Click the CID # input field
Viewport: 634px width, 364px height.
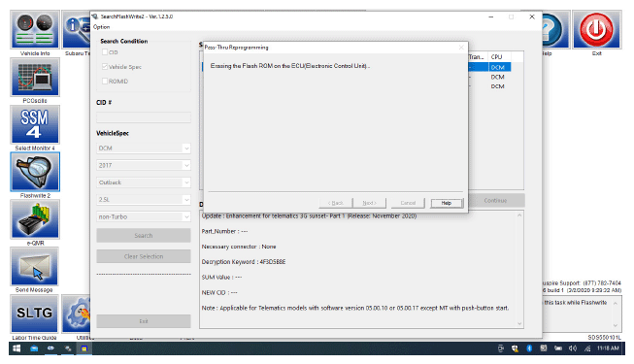[144, 117]
